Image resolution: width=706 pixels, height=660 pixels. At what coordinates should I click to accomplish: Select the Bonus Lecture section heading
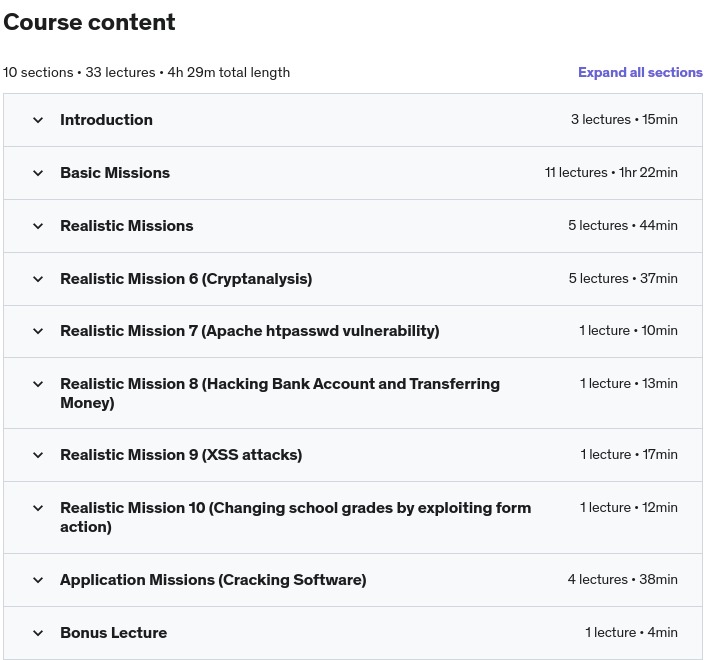(x=113, y=633)
